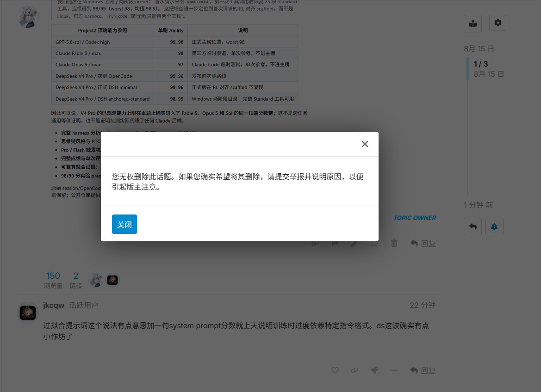
Task: Click the Claude Opus 5 / max cell
Action: click(102, 64)
